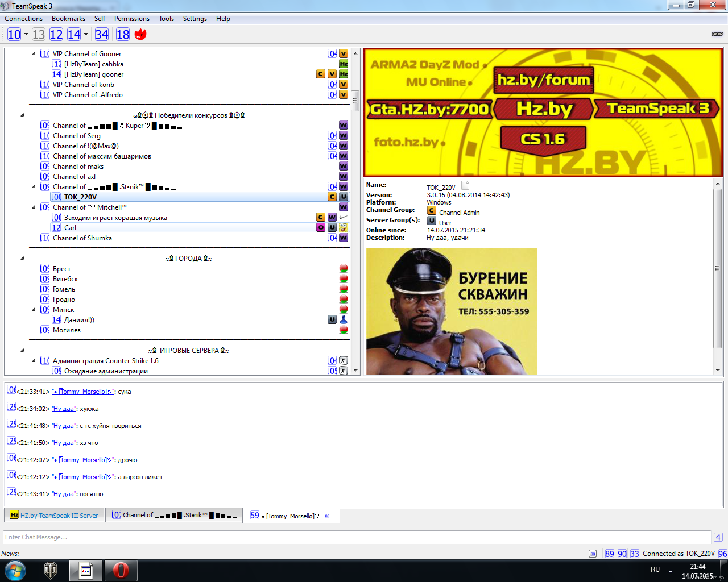Screen dimensions: 728x582
Task: Open Opera from the taskbar
Action: tap(121, 570)
